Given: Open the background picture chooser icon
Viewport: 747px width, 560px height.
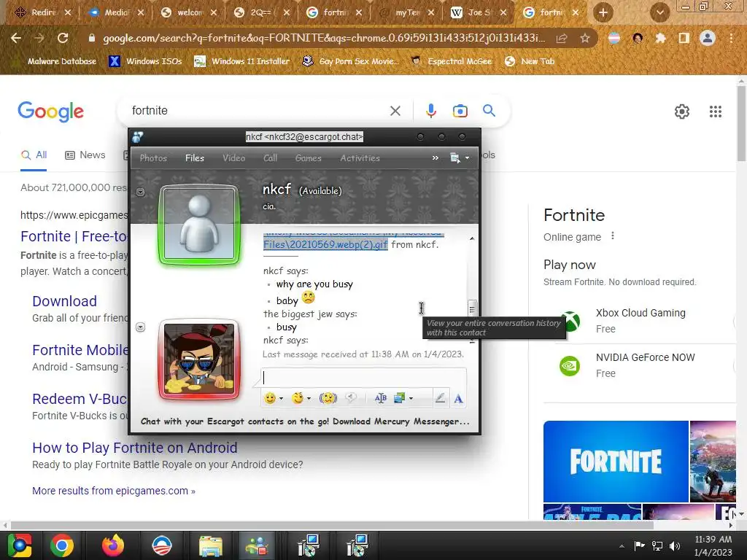Looking at the screenshot, I should click(x=399, y=398).
